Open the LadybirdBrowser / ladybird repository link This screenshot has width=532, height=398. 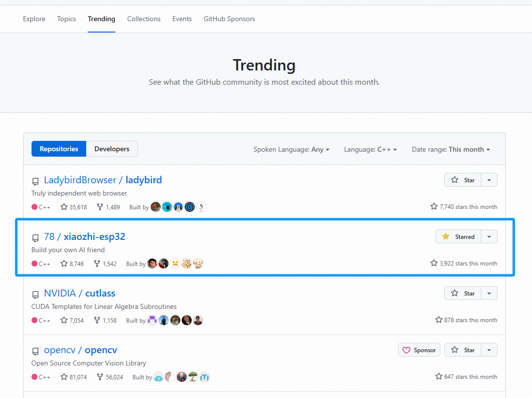click(103, 180)
